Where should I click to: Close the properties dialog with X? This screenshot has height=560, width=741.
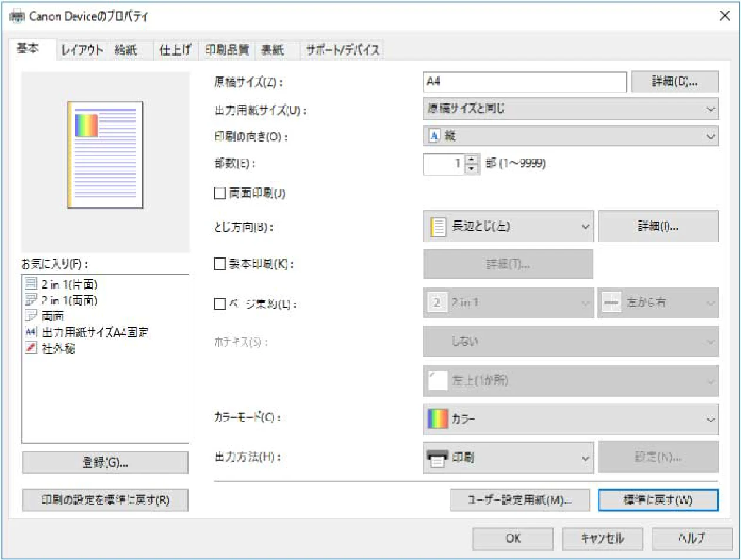725,16
